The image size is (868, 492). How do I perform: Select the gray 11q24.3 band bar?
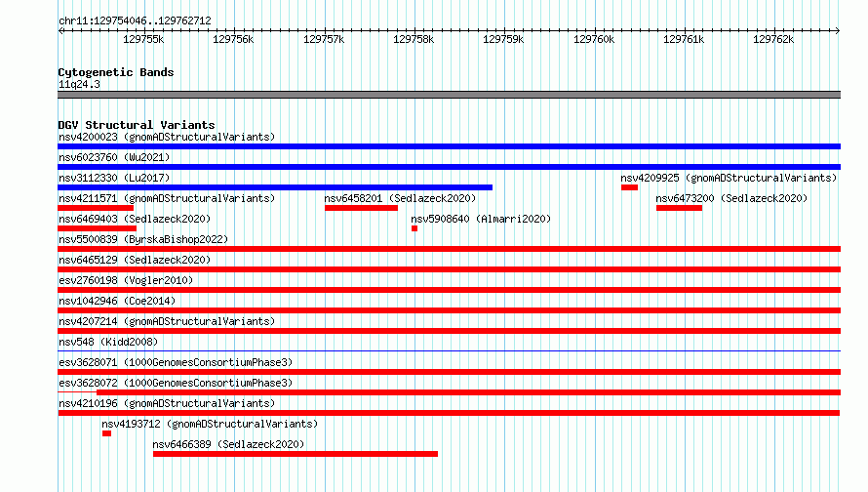tap(449, 95)
